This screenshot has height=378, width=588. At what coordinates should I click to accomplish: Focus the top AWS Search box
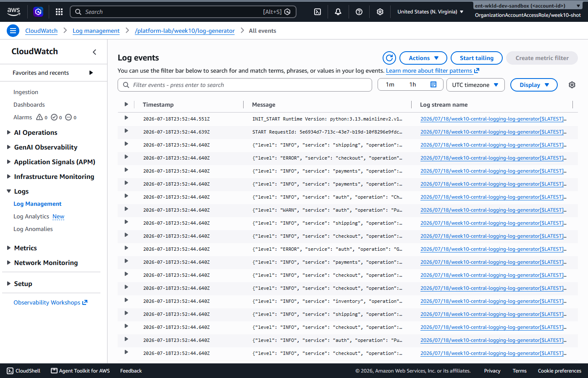(183, 12)
